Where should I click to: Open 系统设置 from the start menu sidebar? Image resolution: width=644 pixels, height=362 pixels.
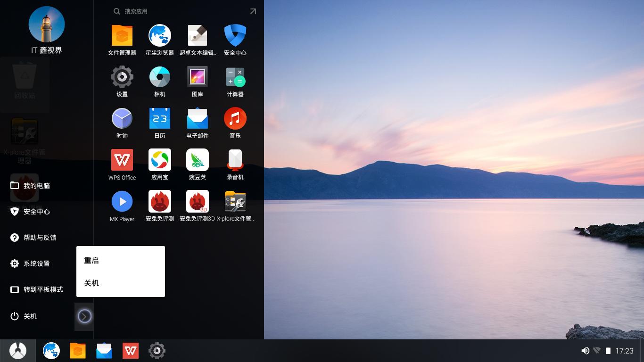38,263
